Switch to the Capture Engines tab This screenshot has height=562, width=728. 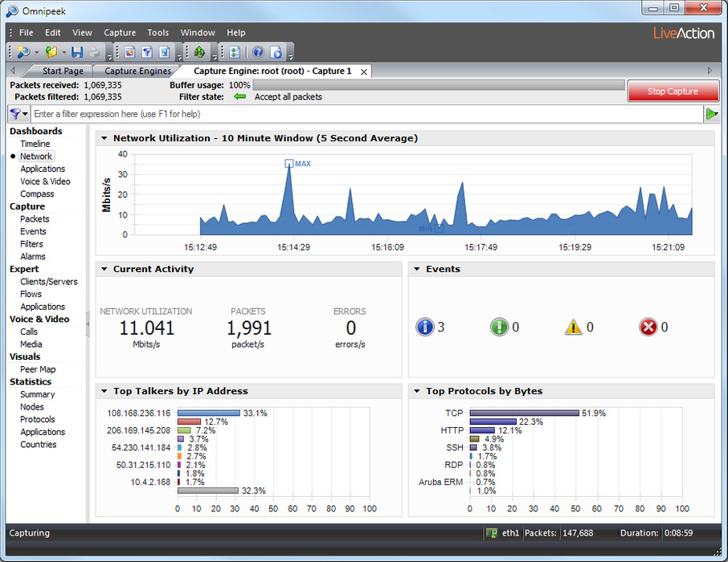(137, 71)
